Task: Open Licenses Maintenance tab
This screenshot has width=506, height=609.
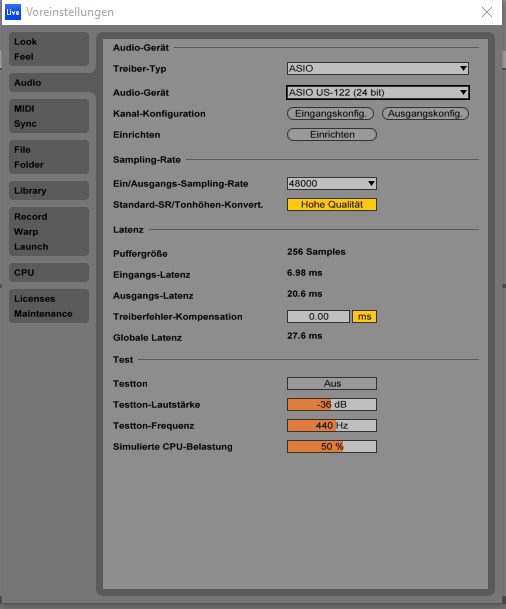Action: 49,306
